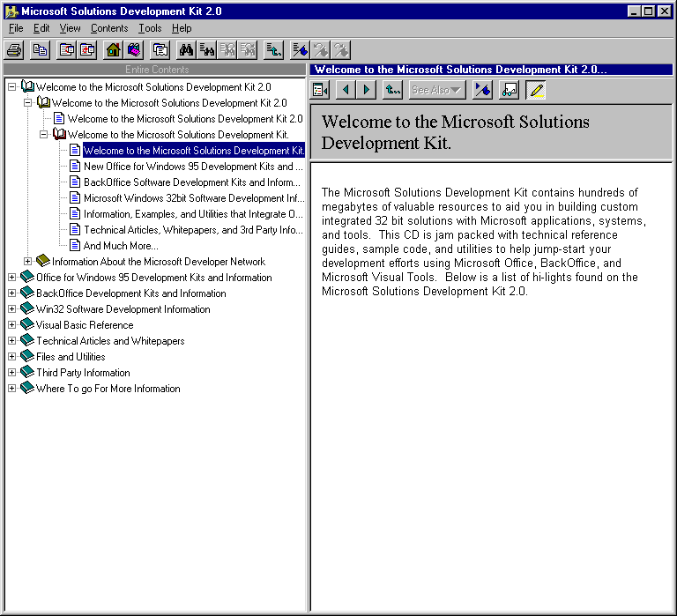Click the toolbar icon right of Copy
Viewport: 677px width, 616px height.
[x=66, y=50]
